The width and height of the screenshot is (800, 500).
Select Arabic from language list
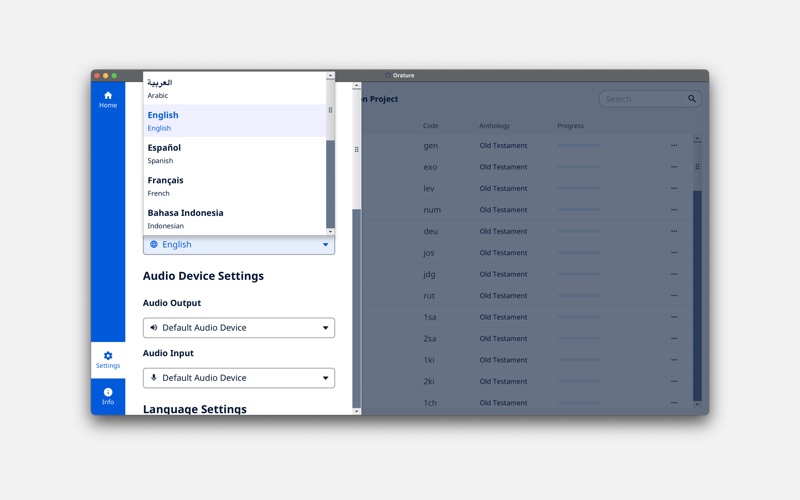coord(235,88)
